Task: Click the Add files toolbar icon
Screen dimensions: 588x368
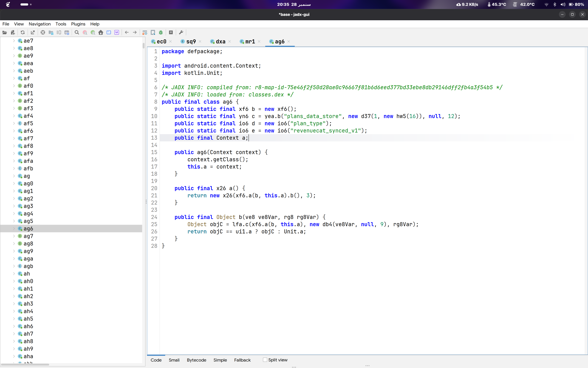Action: pos(13,32)
